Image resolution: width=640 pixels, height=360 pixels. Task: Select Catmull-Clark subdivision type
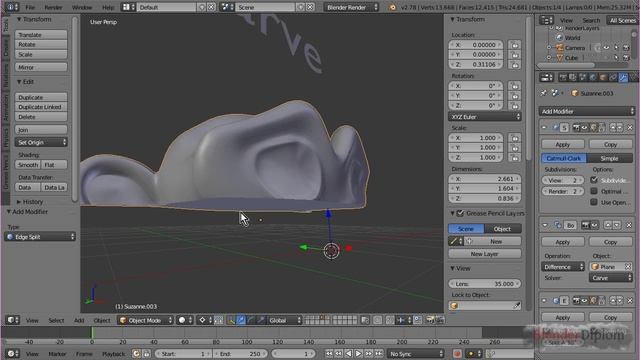click(564, 158)
